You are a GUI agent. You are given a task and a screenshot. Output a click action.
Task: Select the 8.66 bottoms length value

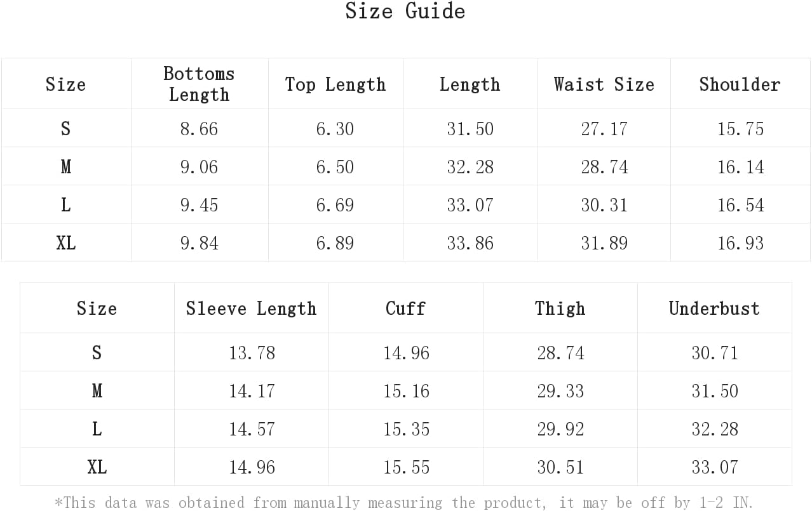tap(199, 129)
